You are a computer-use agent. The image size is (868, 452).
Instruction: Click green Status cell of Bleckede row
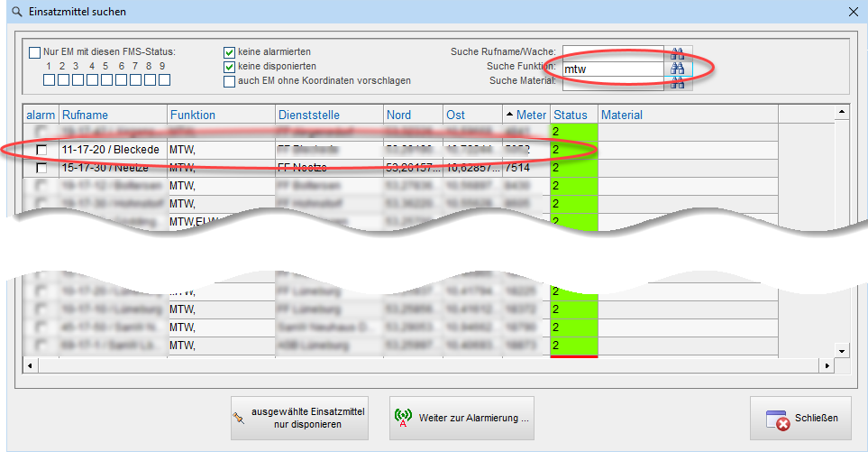(574, 150)
